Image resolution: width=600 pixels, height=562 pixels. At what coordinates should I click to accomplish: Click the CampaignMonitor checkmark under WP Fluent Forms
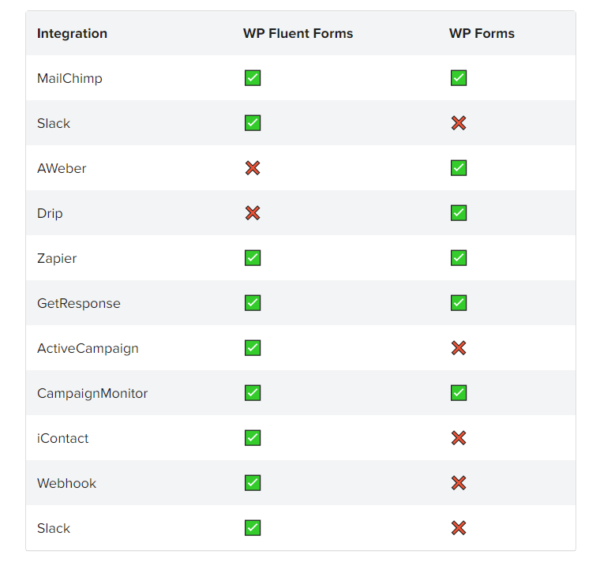coord(253,393)
